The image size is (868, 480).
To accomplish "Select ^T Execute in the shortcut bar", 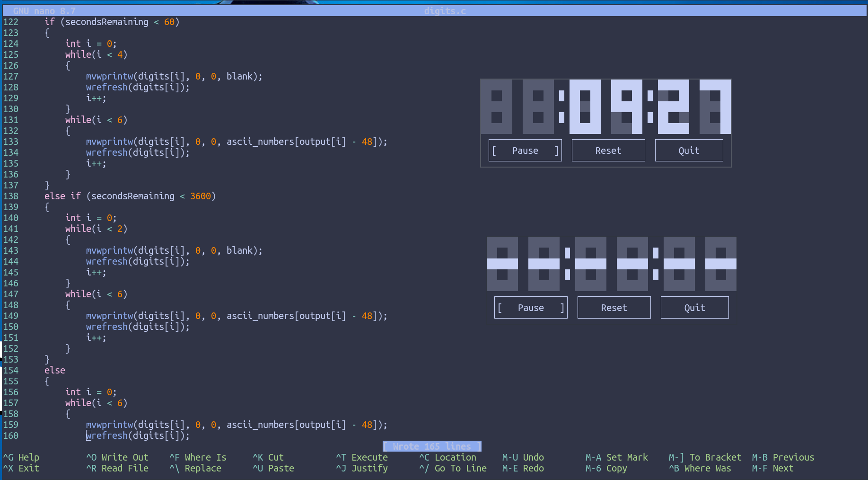I will (362, 457).
